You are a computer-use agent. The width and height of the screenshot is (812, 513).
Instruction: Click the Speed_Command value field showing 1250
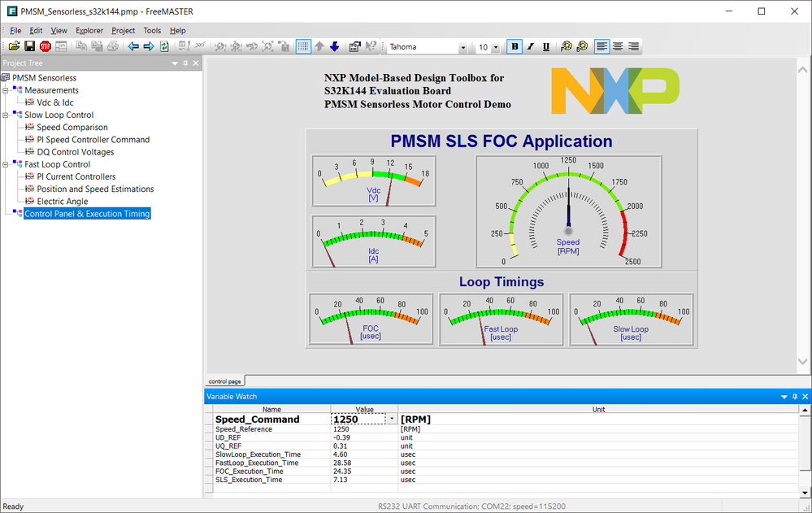358,420
